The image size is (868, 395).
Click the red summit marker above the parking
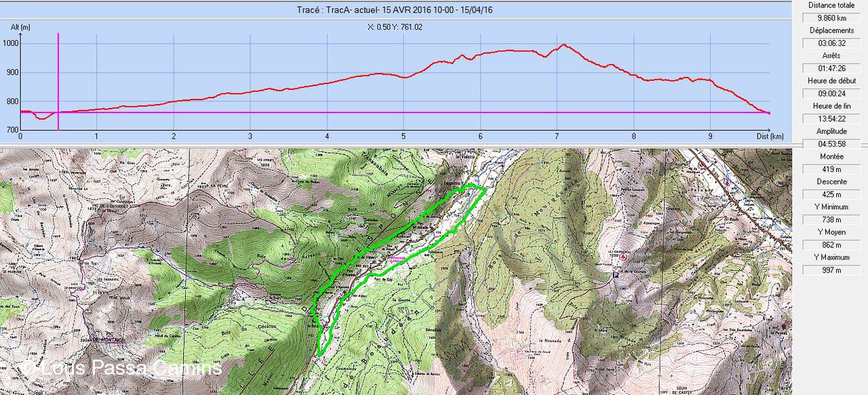pos(623,257)
